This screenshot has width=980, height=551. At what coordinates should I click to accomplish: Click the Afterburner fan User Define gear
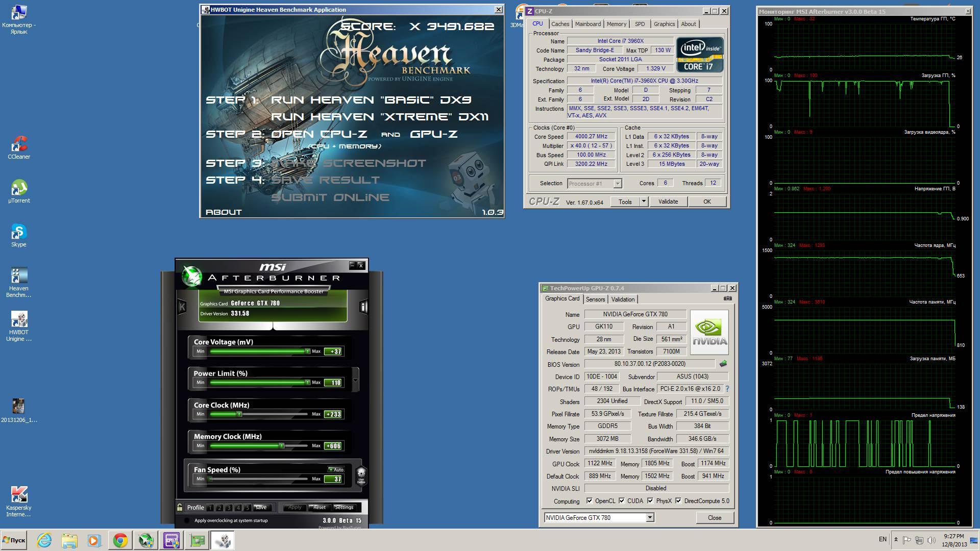[361, 475]
